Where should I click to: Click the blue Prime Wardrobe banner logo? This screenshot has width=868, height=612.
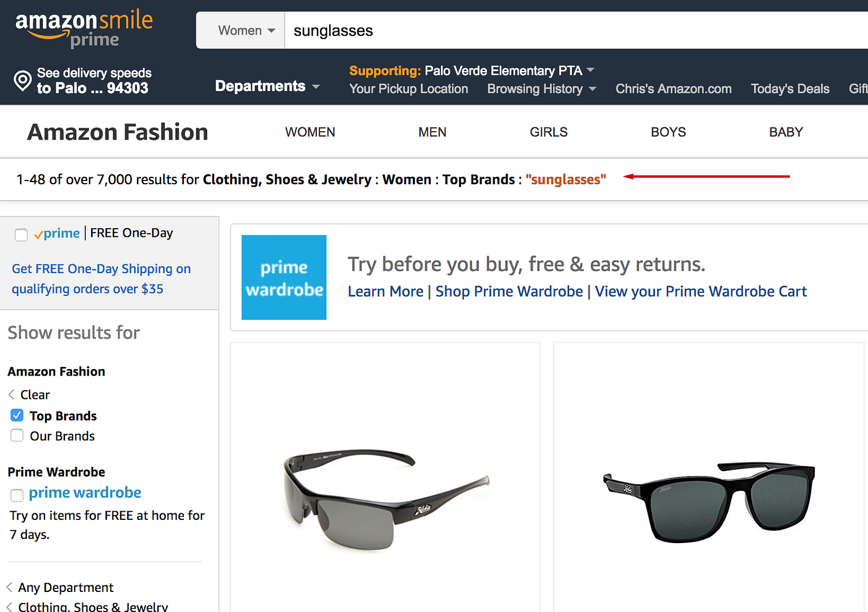[x=284, y=277]
